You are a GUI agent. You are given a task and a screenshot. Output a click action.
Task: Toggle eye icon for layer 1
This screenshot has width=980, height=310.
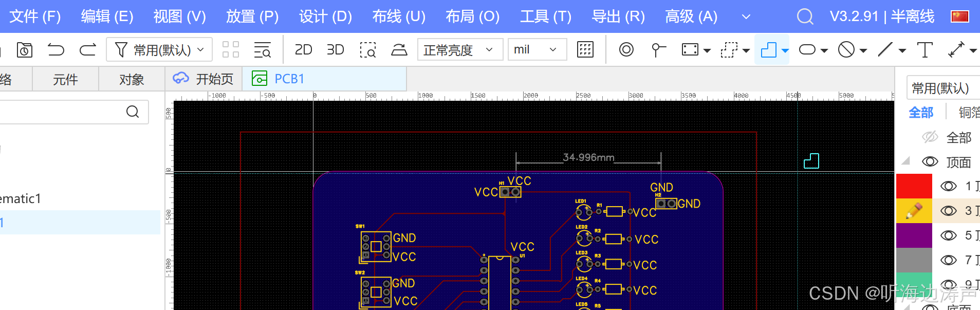coord(949,186)
